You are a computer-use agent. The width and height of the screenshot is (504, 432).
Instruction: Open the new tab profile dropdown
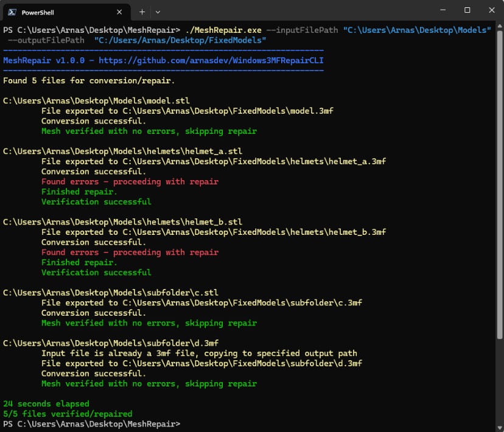coord(158,12)
